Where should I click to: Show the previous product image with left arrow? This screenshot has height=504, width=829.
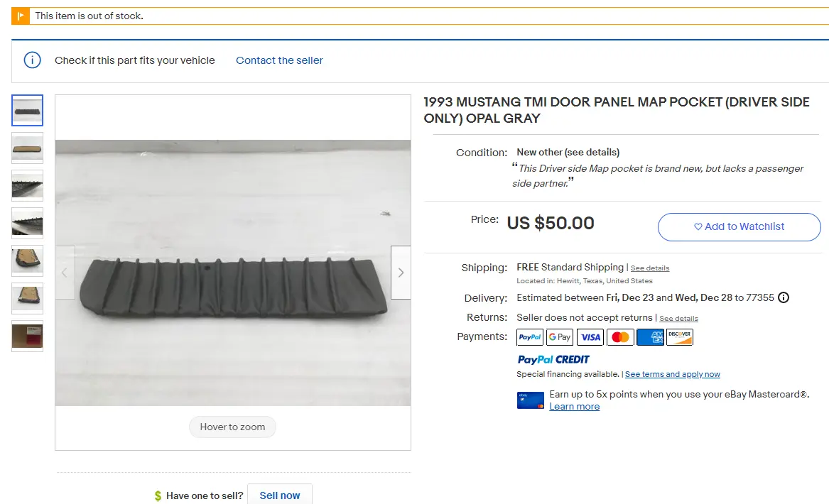65,273
